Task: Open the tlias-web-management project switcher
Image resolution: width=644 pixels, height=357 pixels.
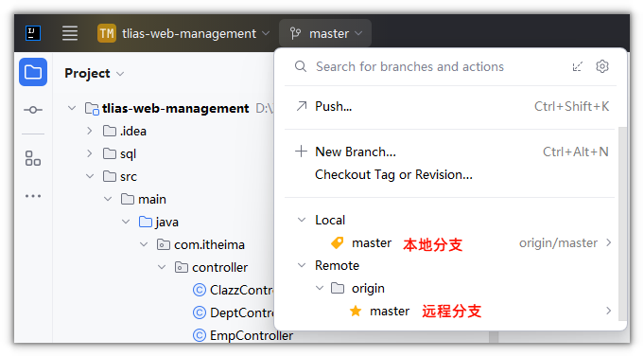Action: click(x=183, y=33)
